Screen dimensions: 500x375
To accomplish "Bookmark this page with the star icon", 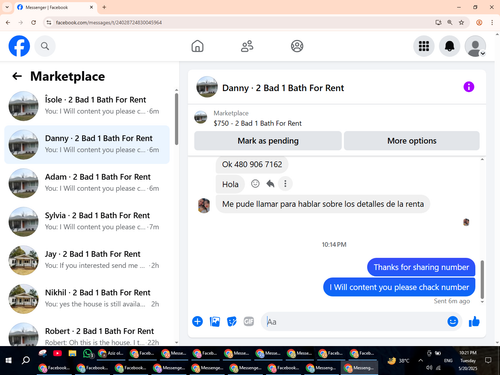I will [461, 22].
